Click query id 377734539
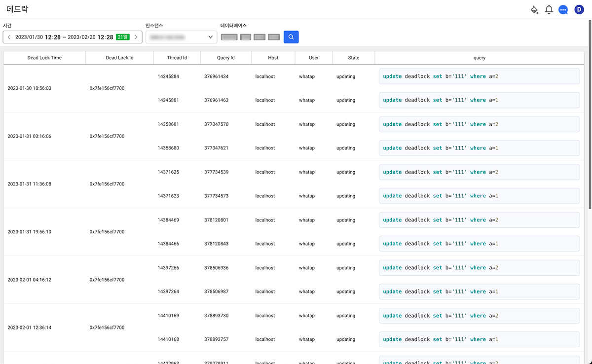 tap(216, 172)
